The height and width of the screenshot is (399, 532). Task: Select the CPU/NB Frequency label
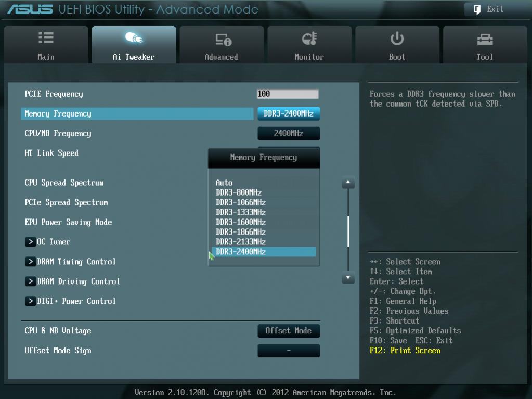58,133
